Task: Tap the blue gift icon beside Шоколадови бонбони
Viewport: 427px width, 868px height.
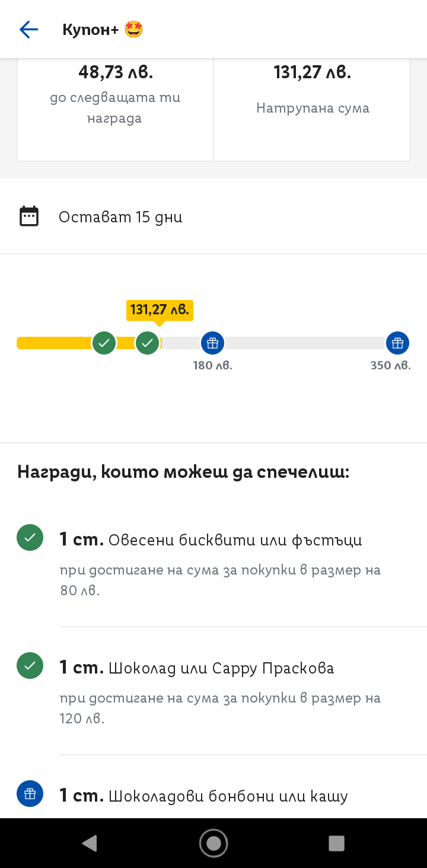Action: (30, 794)
